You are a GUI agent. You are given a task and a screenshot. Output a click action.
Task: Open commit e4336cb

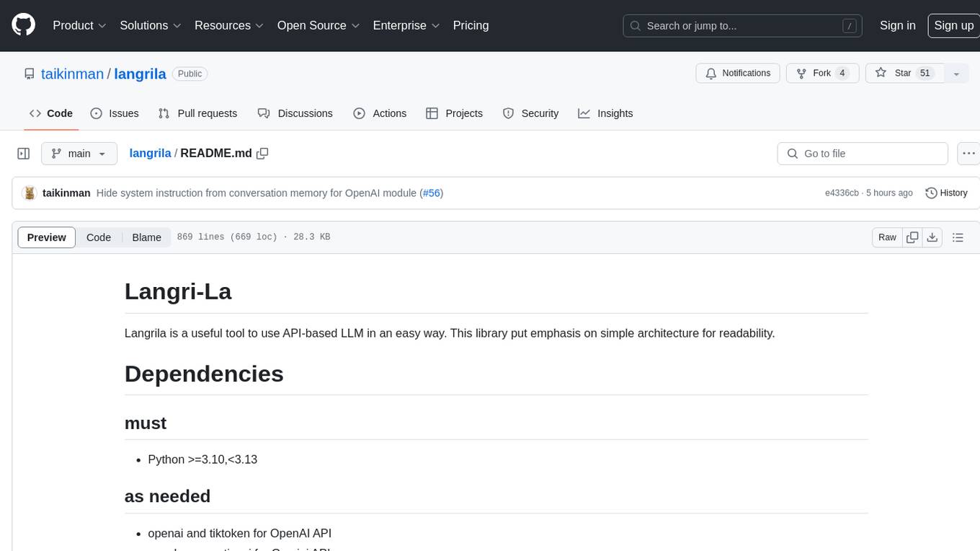point(842,193)
